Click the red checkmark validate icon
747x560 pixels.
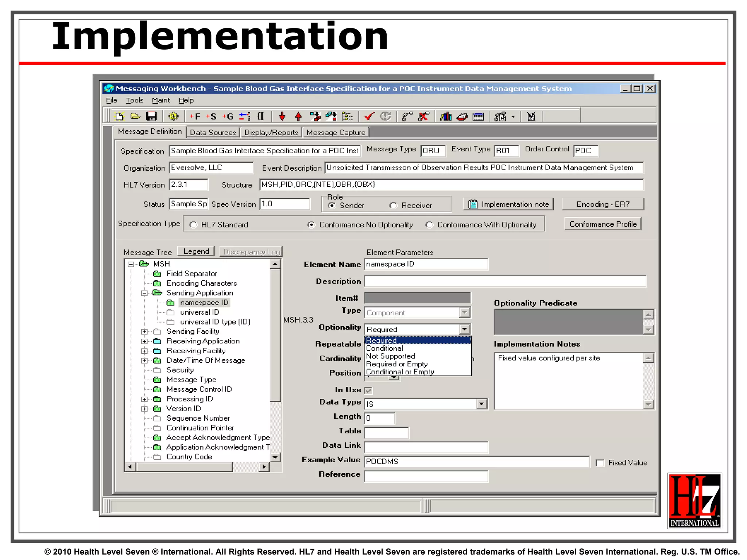[x=369, y=116]
